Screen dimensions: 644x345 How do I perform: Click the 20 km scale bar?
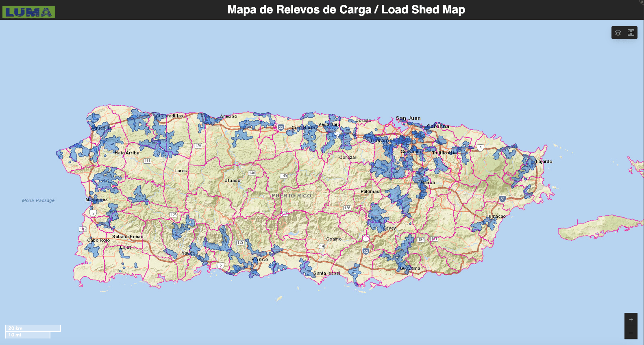(33, 328)
